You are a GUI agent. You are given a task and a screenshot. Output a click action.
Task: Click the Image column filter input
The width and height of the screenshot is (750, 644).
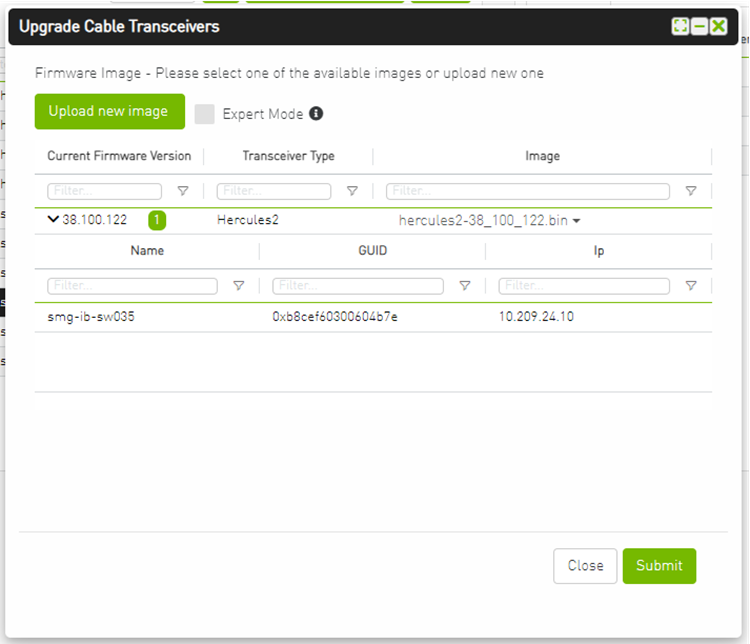click(528, 191)
